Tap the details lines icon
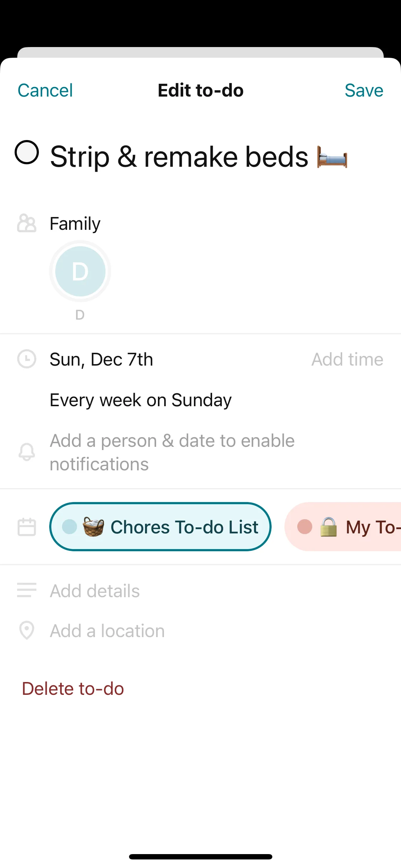The image size is (401, 868). pyautogui.click(x=27, y=590)
